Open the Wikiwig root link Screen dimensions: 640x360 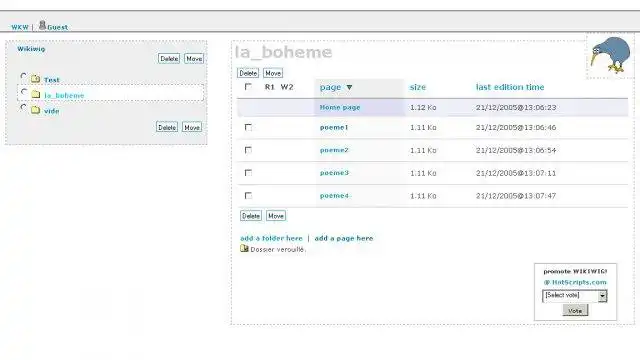pos(31,49)
